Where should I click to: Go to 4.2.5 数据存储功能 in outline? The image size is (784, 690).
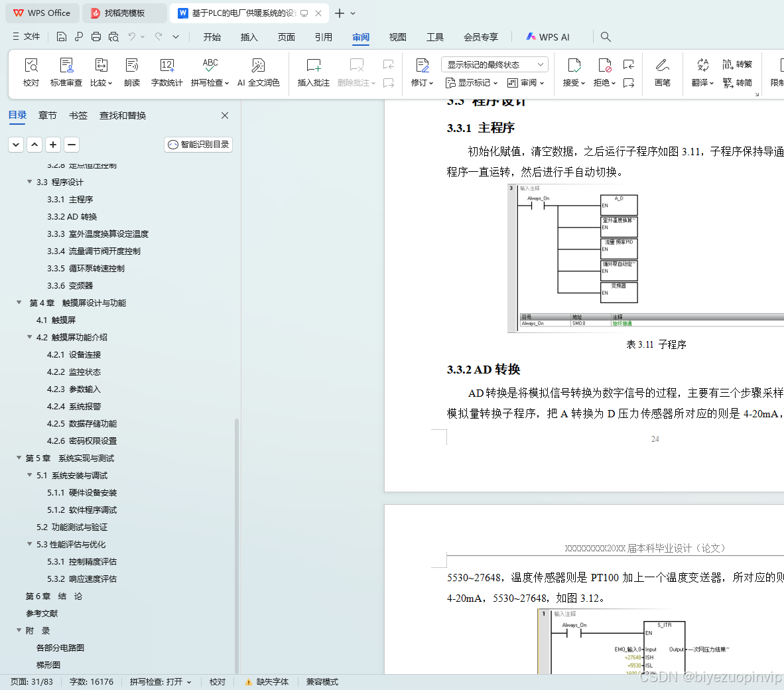click(x=82, y=423)
